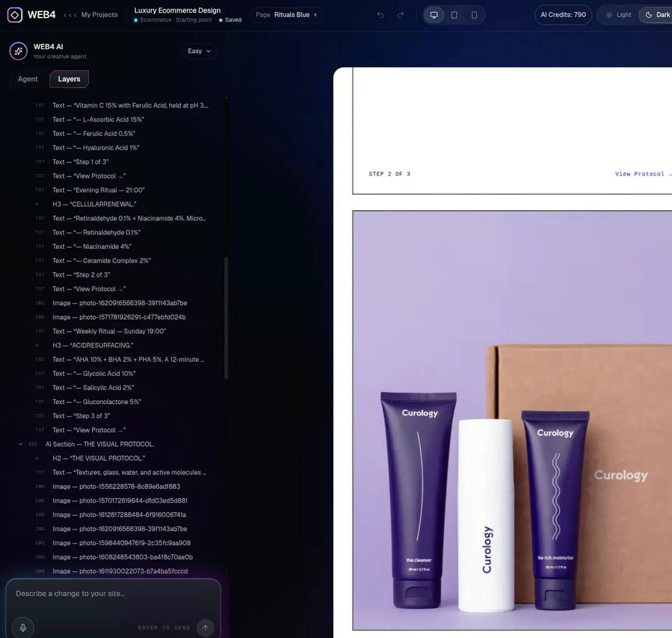Select Image layer photo-1608248543803-ba4f8c70ae0b
672x638 pixels.
122,557
